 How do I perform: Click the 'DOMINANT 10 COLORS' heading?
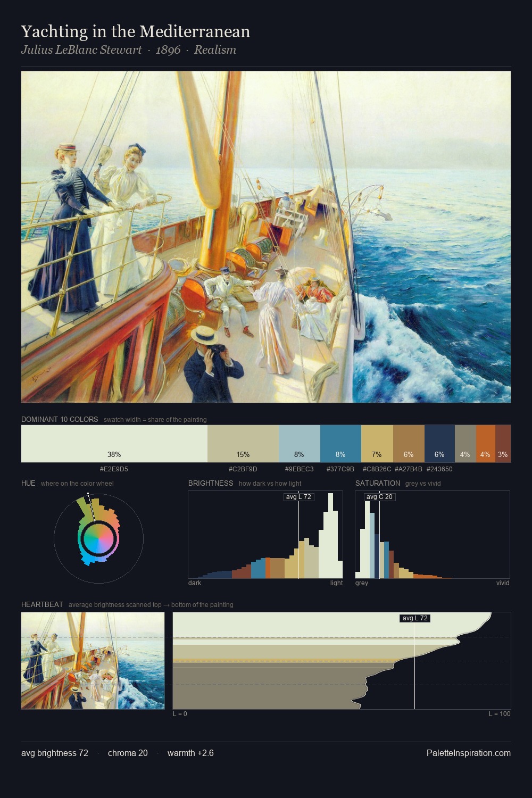tap(60, 419)
